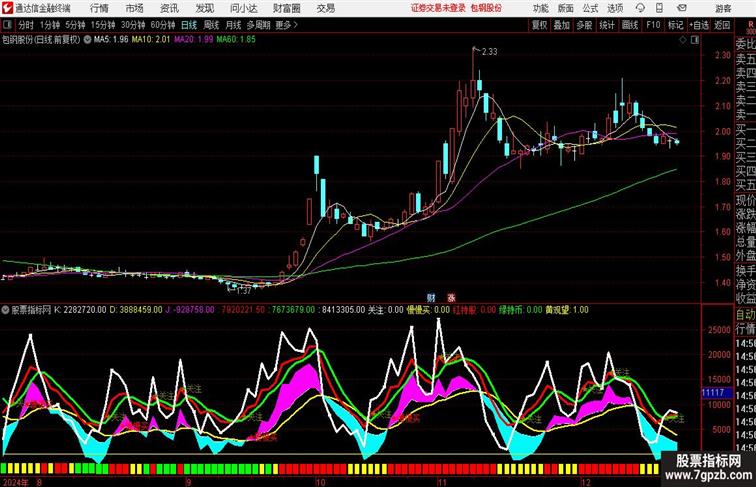Screen dimensions: 756x487
Task: Click the D: 3888459.00 indicator value
Action: [136, 310]
